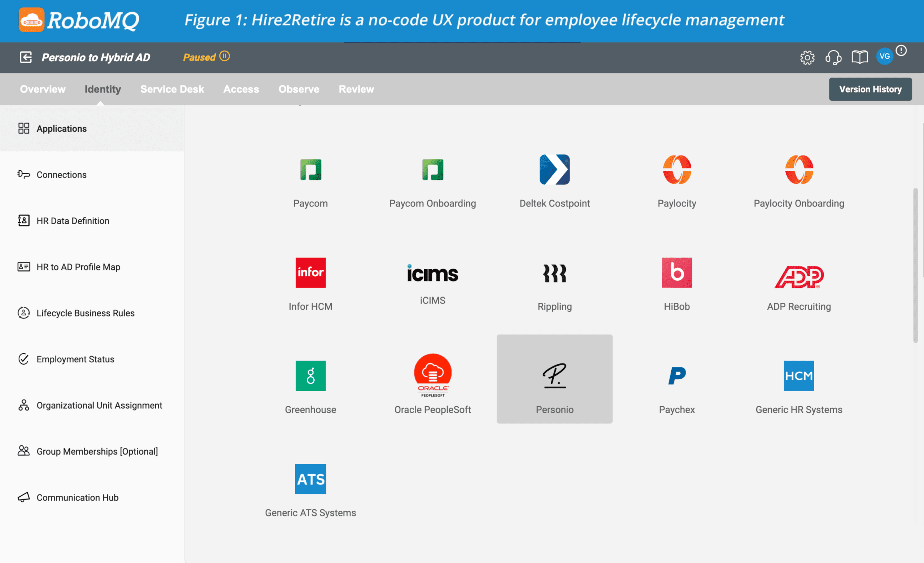Click the ADP Recruiting logo
924x563 pixels.
point(799,276)
